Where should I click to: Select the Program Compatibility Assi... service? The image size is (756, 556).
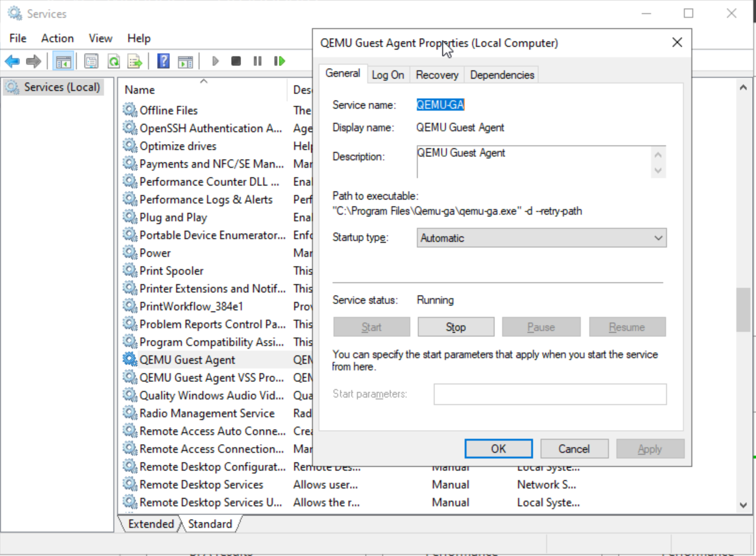tap(212, 342)
